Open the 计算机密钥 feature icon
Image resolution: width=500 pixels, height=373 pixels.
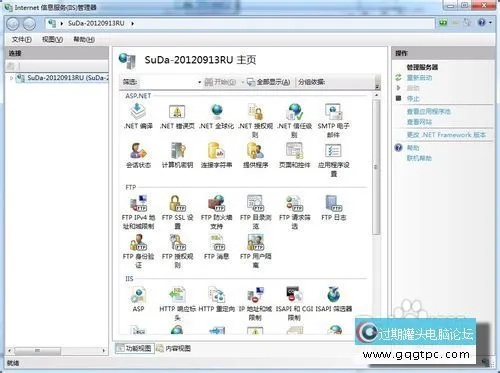pos(177,155)
